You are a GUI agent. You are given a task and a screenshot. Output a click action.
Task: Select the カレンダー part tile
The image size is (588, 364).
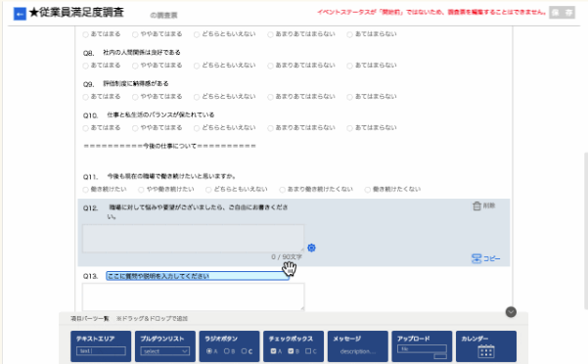tap(486, 346)
